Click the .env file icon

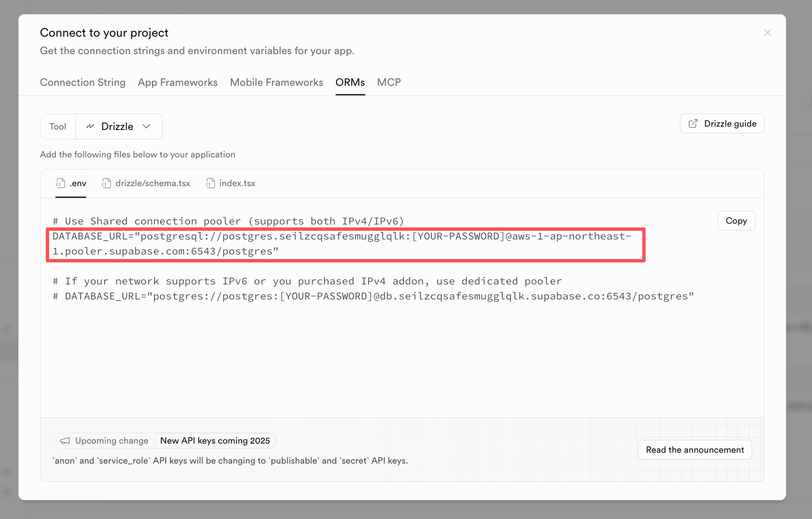61,183
